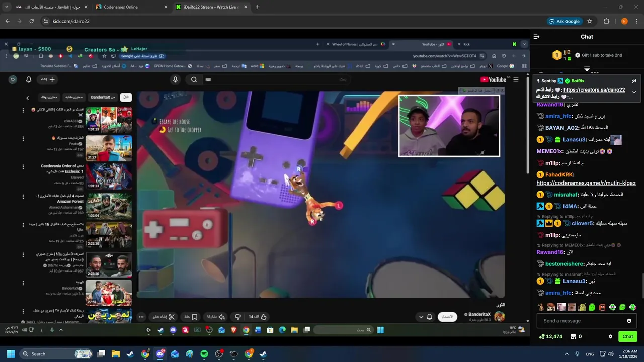Click the clip scissors button

point(164,317)
